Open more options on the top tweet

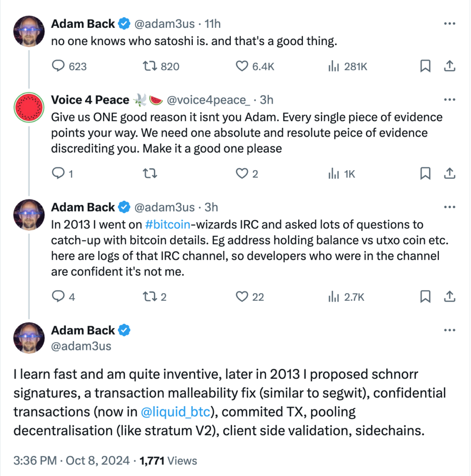449,23
